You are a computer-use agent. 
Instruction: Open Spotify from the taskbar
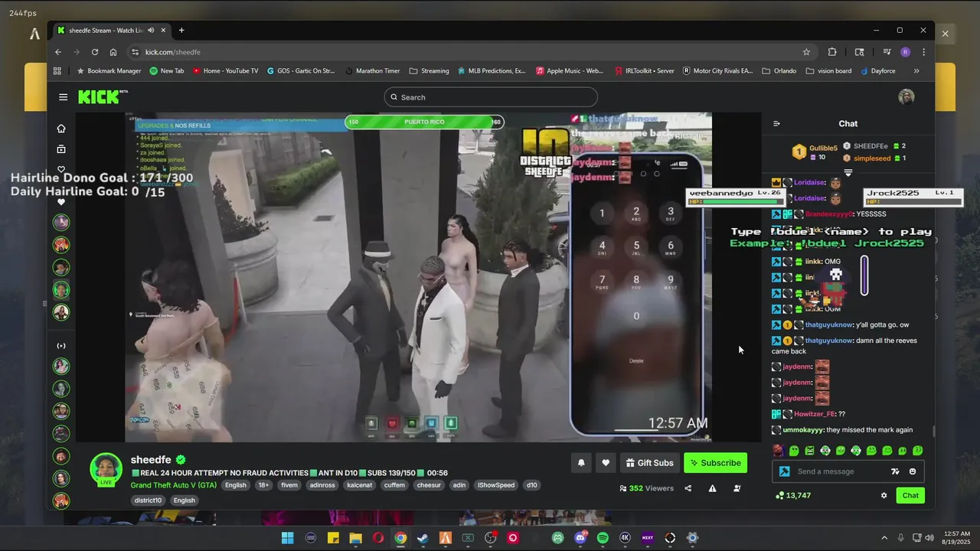coord(603,538)
